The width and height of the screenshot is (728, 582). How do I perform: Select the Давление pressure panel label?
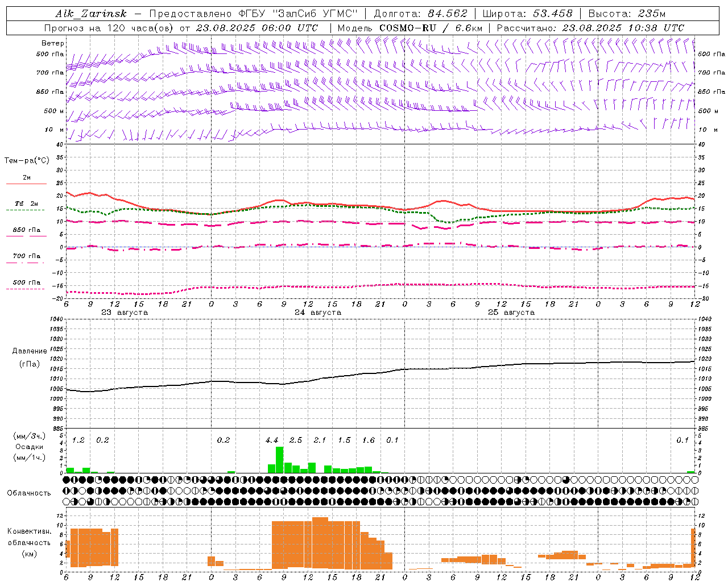coord(30,351)
